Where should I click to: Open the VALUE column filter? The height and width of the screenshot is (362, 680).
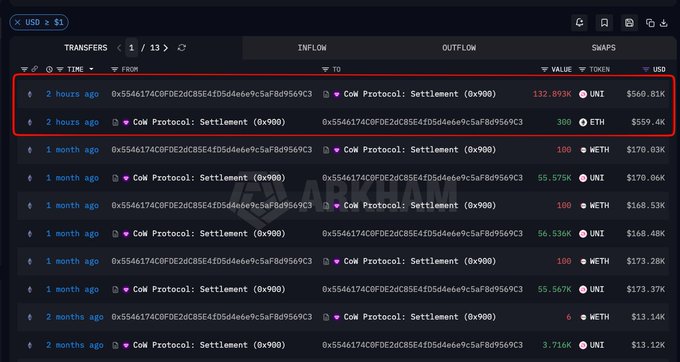point(544,69)
